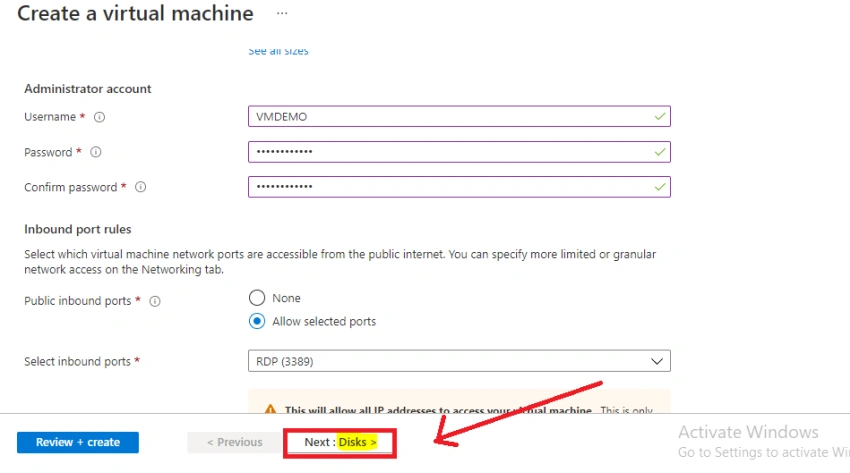
Task: Open the Confirm password info icon
Action: [x=140, y=187]
